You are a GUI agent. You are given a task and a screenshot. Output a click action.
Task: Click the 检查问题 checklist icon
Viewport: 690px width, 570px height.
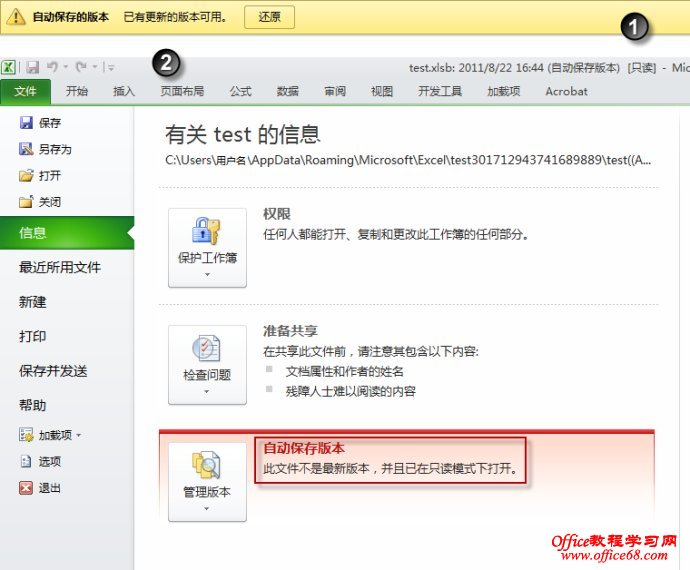point(206,348)
